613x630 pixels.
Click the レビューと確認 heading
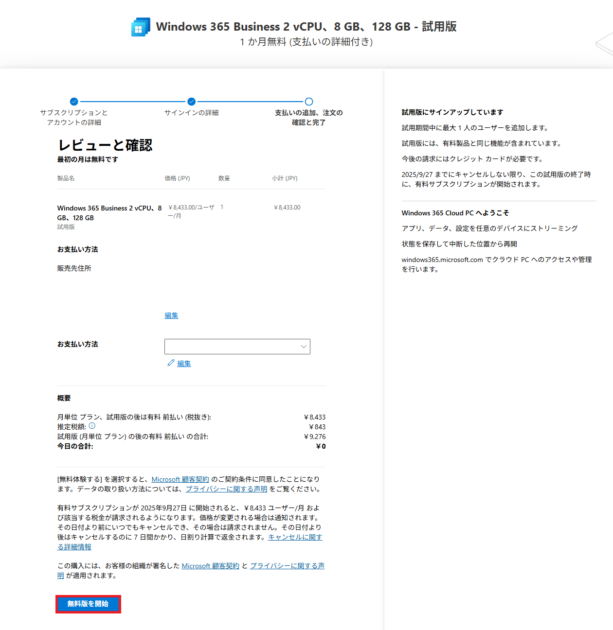(x=105, y=145)
